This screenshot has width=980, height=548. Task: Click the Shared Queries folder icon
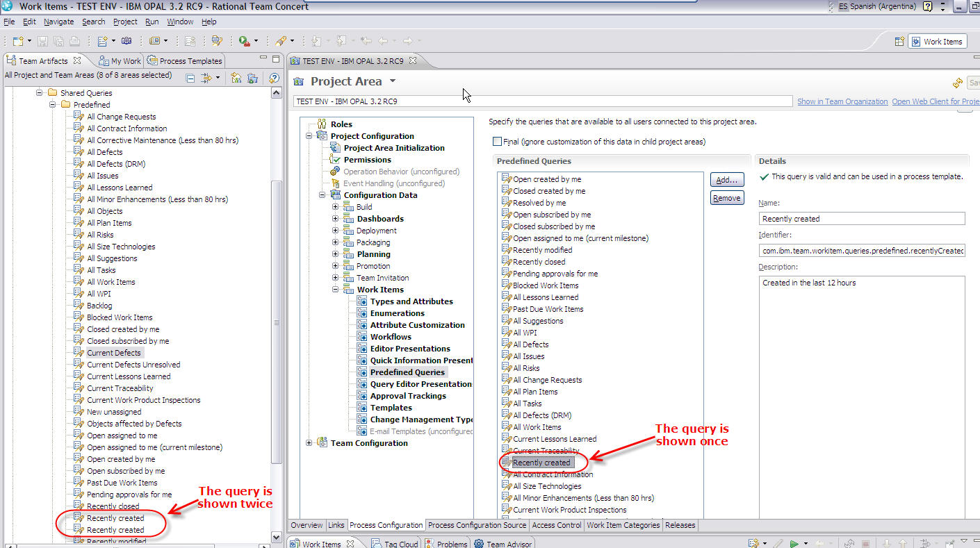53,93
